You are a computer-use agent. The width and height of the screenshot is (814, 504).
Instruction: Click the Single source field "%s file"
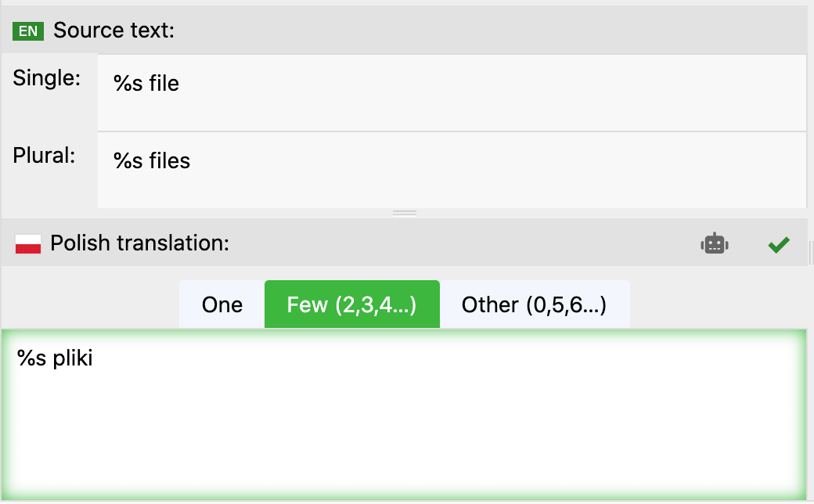[x=147, y=83]
